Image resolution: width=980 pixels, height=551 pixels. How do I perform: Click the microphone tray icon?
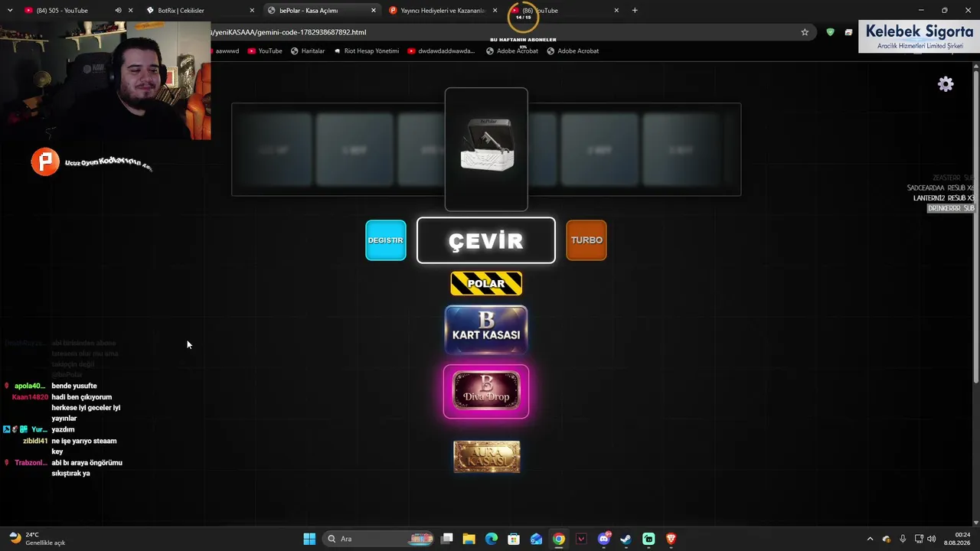pyautogui.click(x=903, y=539)
